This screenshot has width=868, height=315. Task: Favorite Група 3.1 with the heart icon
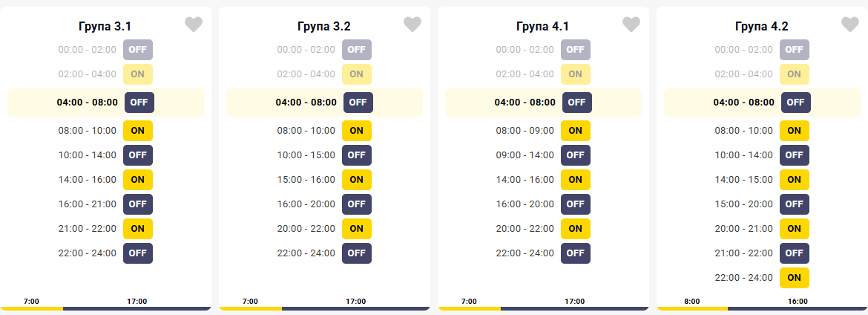(x=193, y=25)
